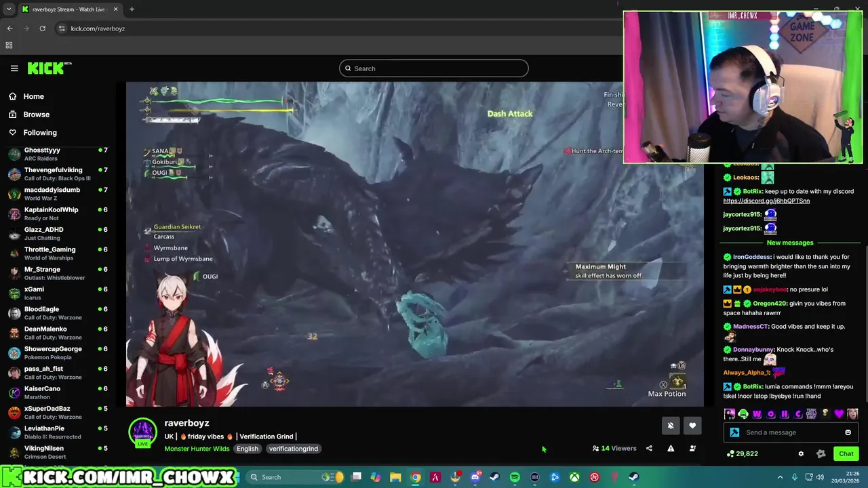Click the English language tag
This screenshot has width=868, height=488.
point(248,449)
